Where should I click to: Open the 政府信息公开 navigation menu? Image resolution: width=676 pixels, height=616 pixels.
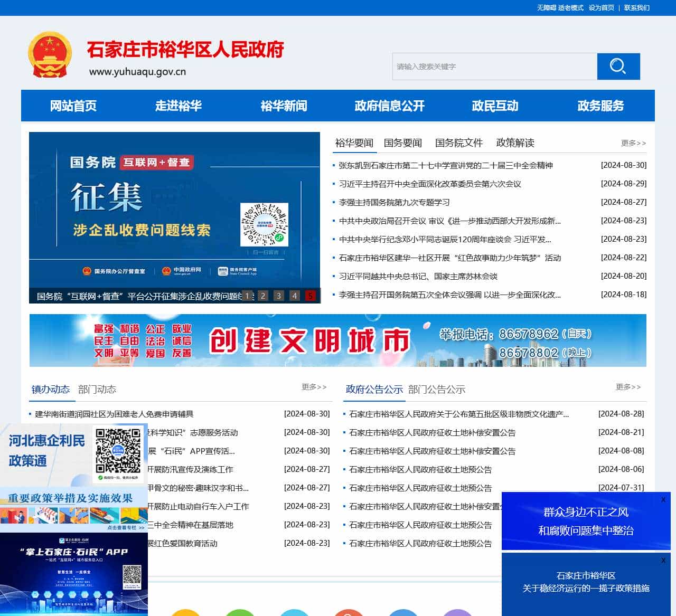(x=389, y=106)
